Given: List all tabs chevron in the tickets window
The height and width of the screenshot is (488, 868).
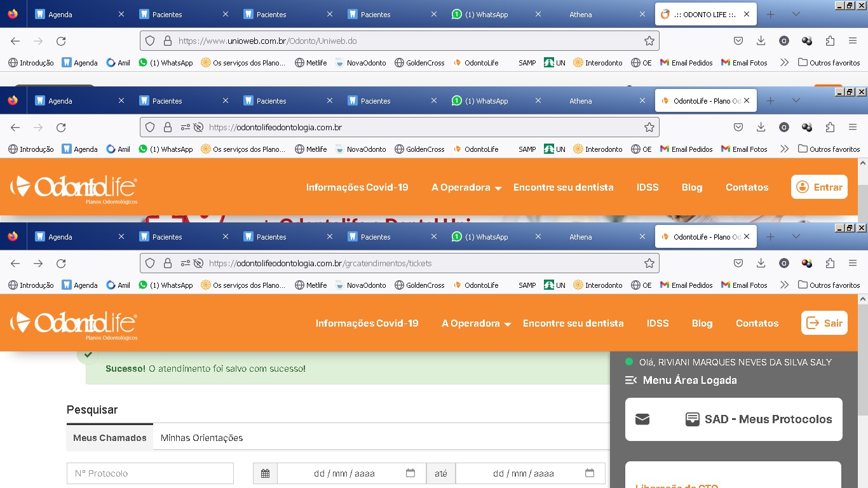Looking at the screenshot, I should click(796, 236).
